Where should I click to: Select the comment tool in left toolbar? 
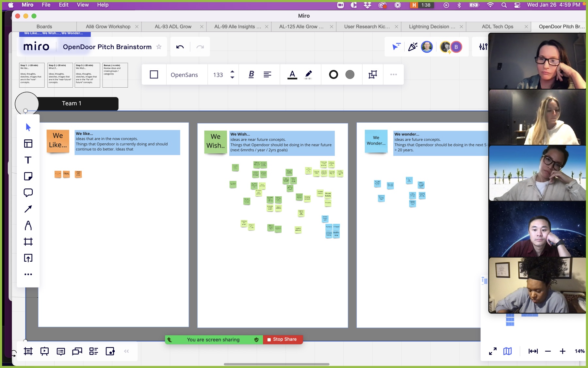tap(28, 193)
